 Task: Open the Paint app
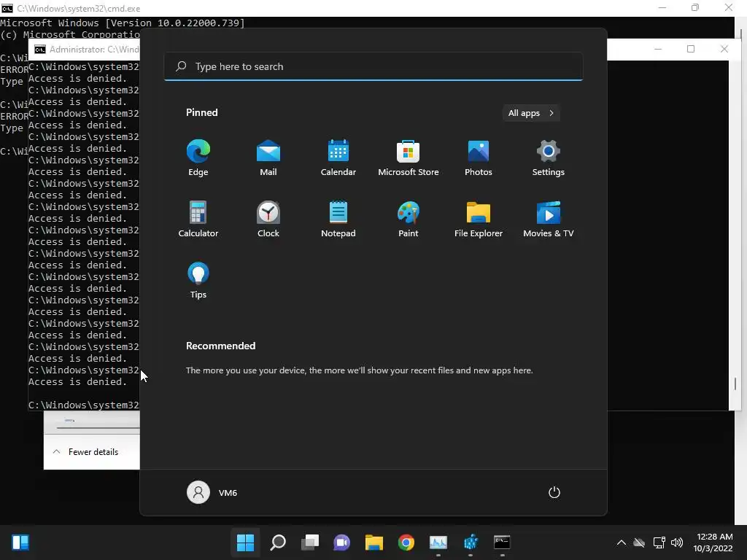tap(409, 219)
